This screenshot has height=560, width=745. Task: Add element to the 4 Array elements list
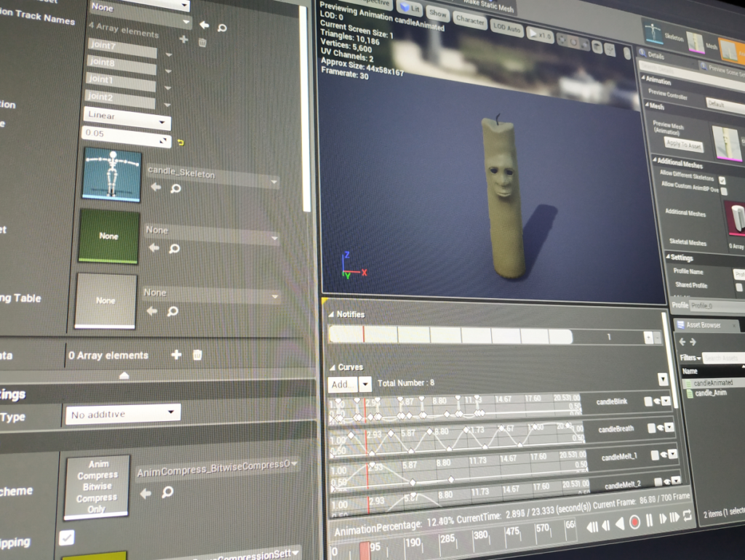183,39
